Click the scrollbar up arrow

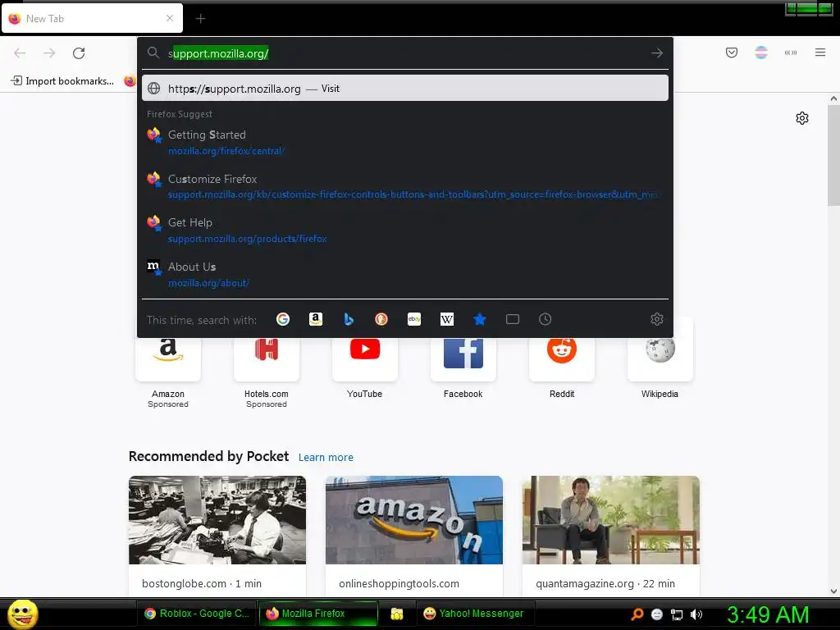pos(833,98)
